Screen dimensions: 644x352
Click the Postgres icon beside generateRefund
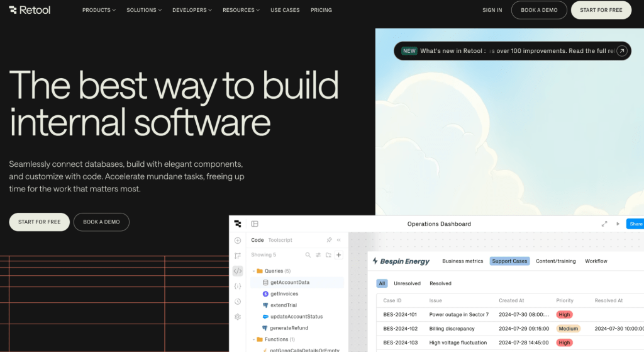(x=265, y=328)
